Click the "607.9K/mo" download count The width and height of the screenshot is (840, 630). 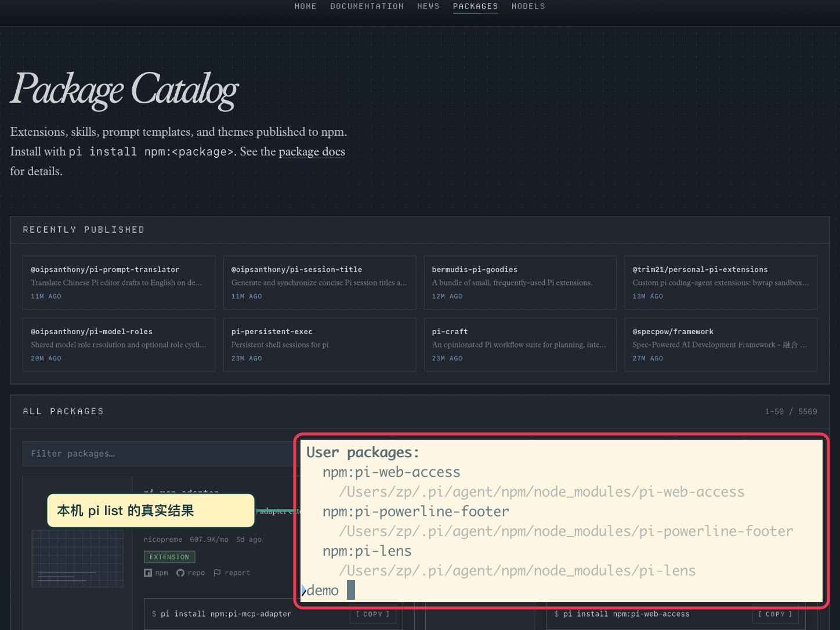(209, 540)
